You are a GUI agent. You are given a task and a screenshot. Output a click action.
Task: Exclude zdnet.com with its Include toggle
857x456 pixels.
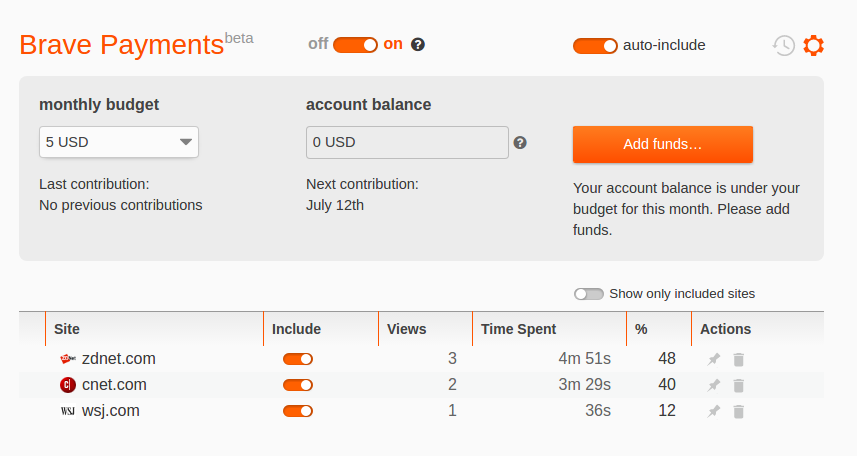(298, 359)
